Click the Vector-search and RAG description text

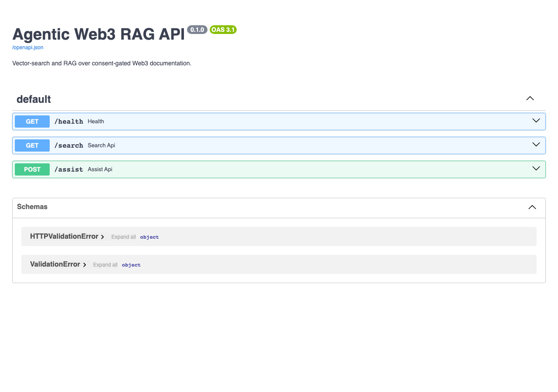pos(102,63)
